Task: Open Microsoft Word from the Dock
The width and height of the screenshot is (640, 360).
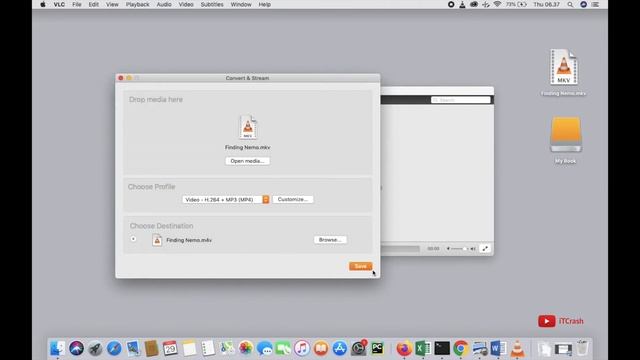Action: (x=498, y=348)
